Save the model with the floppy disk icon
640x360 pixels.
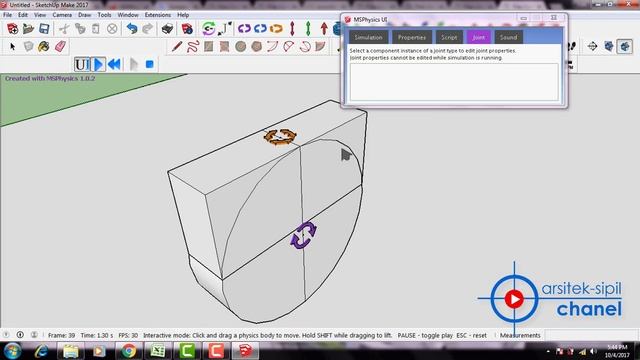(x=44, y=29)
